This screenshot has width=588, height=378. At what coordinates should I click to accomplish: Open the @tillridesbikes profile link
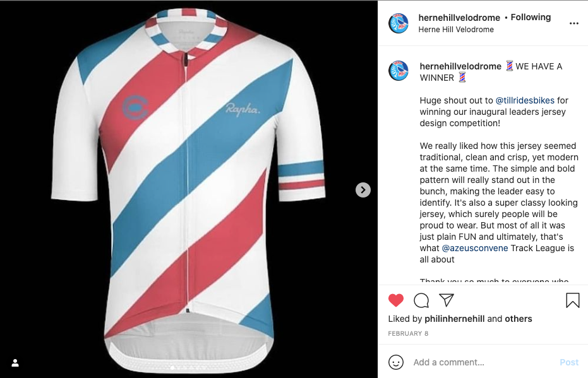tap(525, 100)
